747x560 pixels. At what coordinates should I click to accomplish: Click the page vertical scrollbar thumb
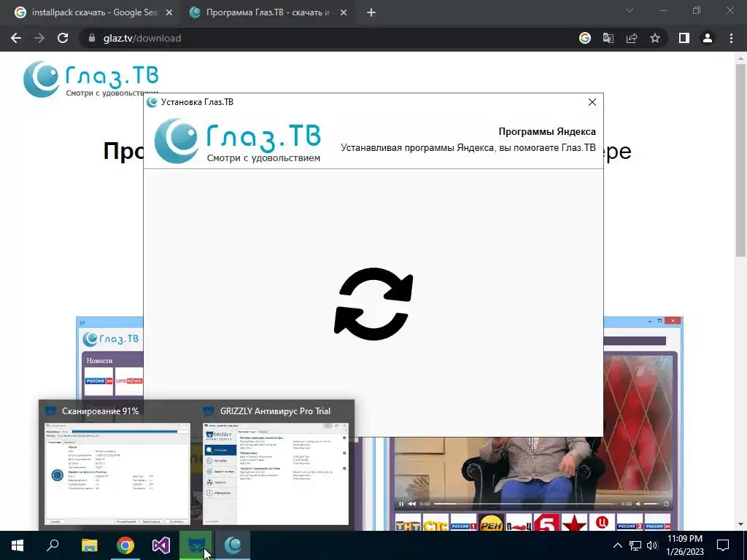[x=740, y=160]
